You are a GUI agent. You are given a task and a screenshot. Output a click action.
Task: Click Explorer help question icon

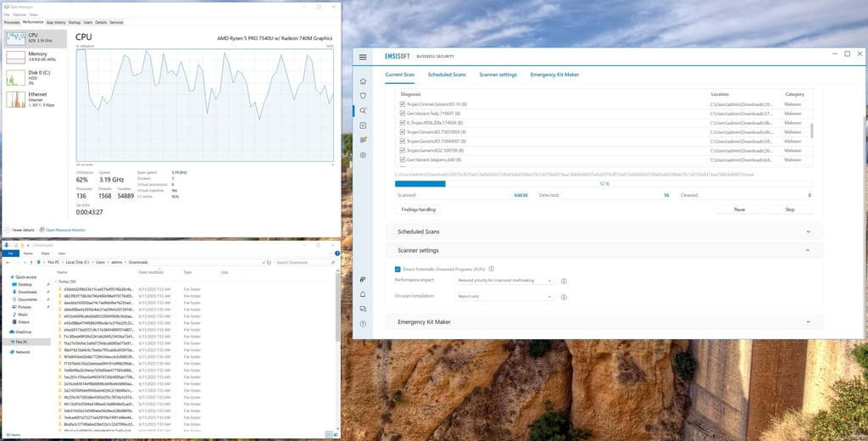tap(337, 254)
